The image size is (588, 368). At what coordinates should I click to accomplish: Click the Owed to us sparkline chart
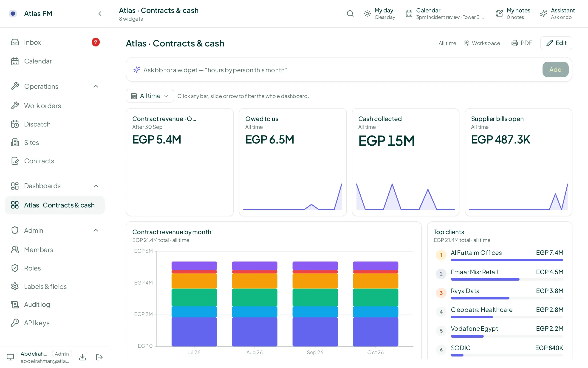coord(292,197)
